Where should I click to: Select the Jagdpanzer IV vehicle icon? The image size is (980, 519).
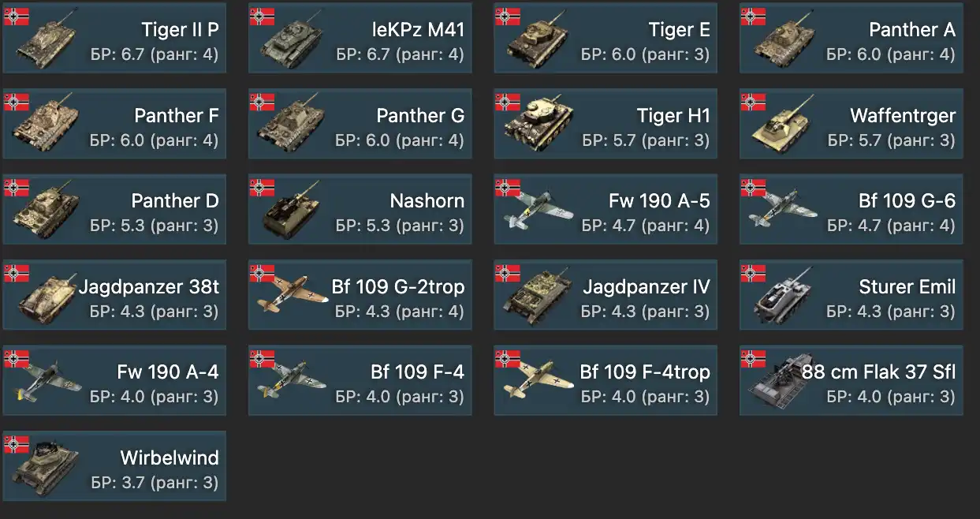pos(538,297)
